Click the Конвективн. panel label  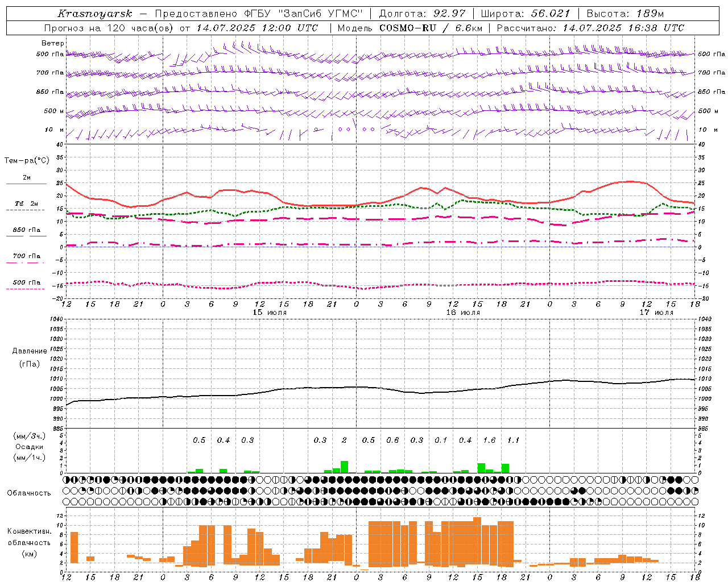[30, 531]
